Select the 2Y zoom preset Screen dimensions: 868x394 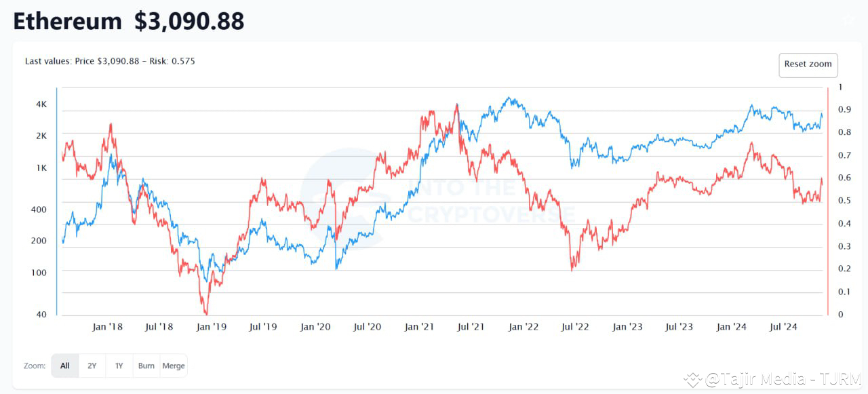(x=92, y=366)
